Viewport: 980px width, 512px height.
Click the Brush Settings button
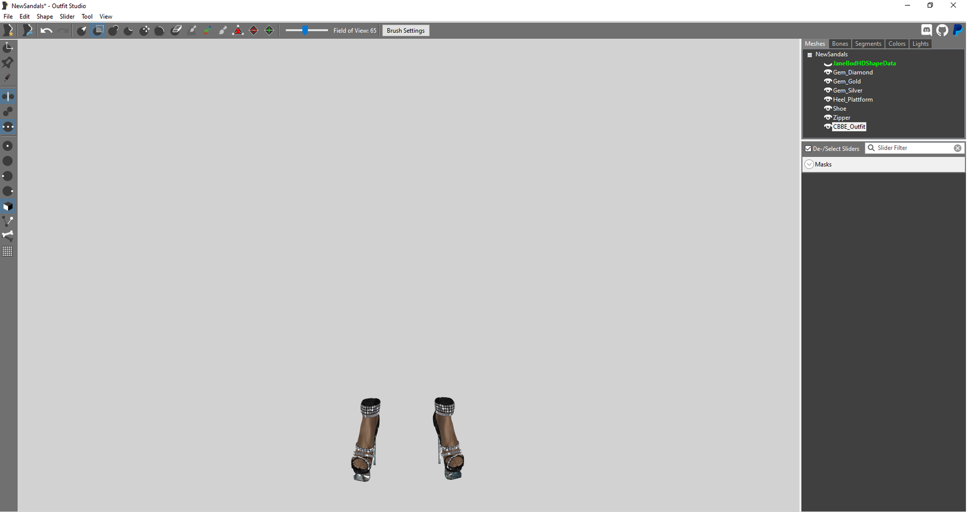click(405, 31)
